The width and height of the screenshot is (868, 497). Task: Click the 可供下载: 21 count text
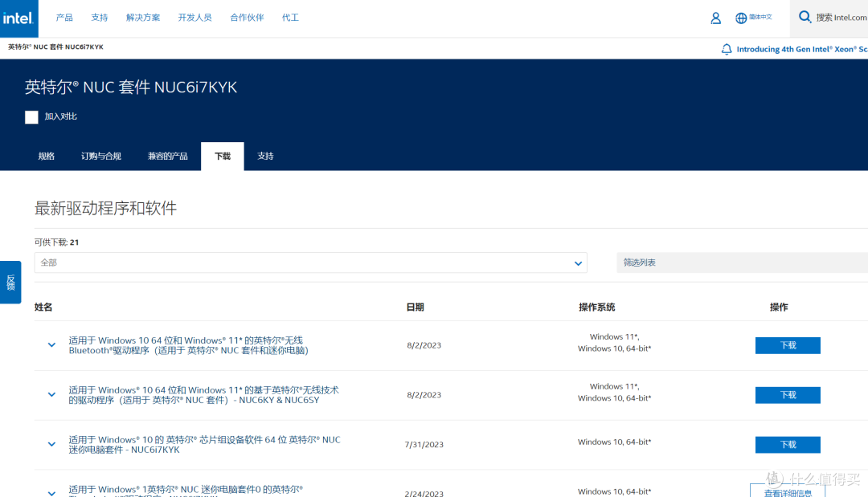click(x=56, y=242)
